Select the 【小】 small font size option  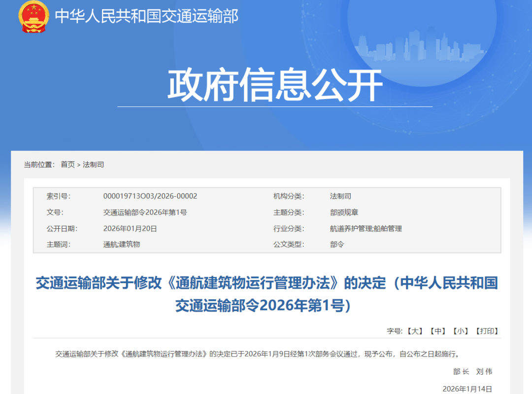coord(461,331)
